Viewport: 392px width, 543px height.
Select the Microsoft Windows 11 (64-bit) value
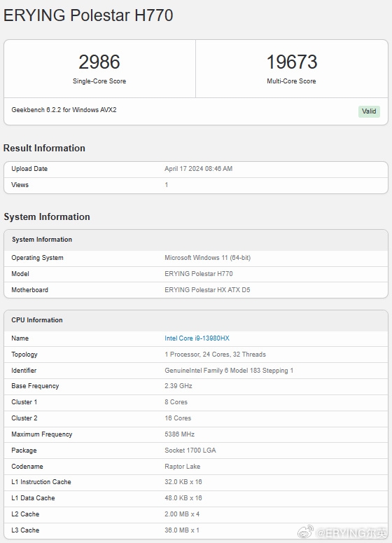(x=208, y=258)
